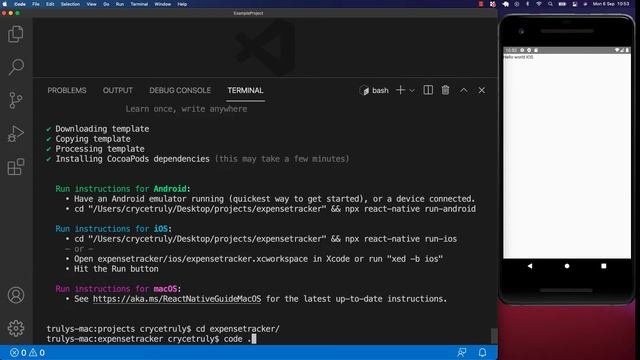Open the Go menu
The image size is (640, 360).
tap(106, 4)
